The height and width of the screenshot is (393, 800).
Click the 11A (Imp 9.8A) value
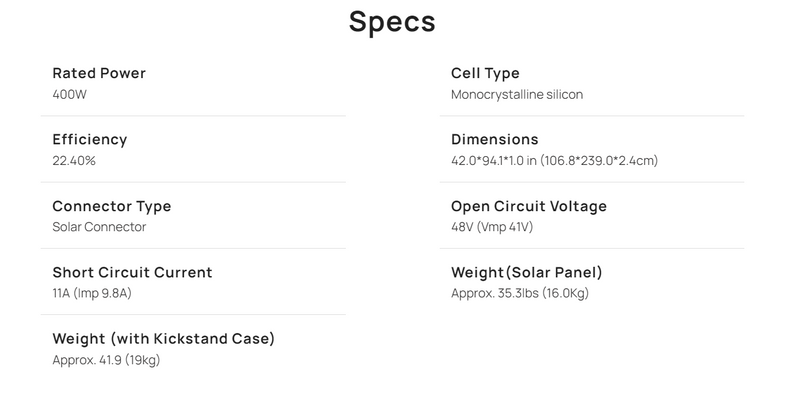(92, 293)
